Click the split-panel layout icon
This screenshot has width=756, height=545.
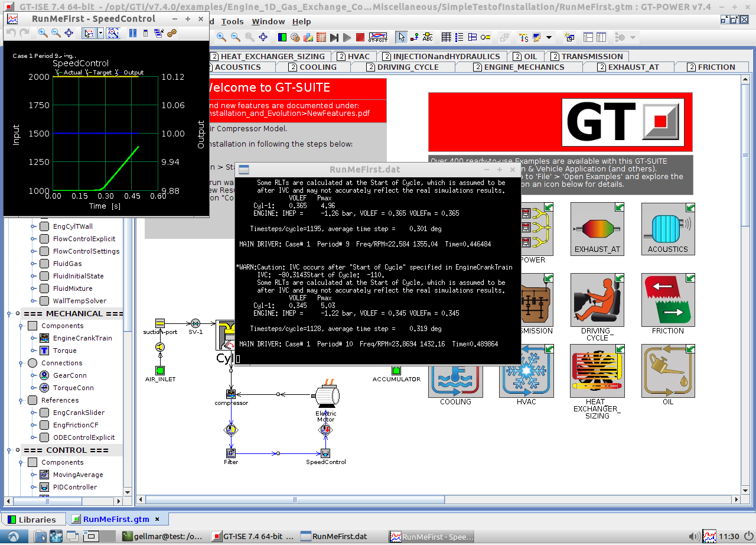(588, 37)
